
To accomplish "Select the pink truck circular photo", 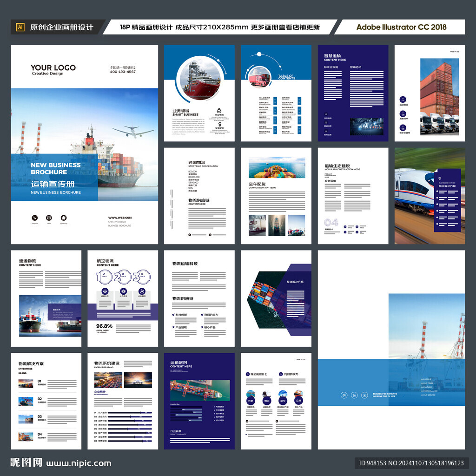I will (x=259, y=78).
